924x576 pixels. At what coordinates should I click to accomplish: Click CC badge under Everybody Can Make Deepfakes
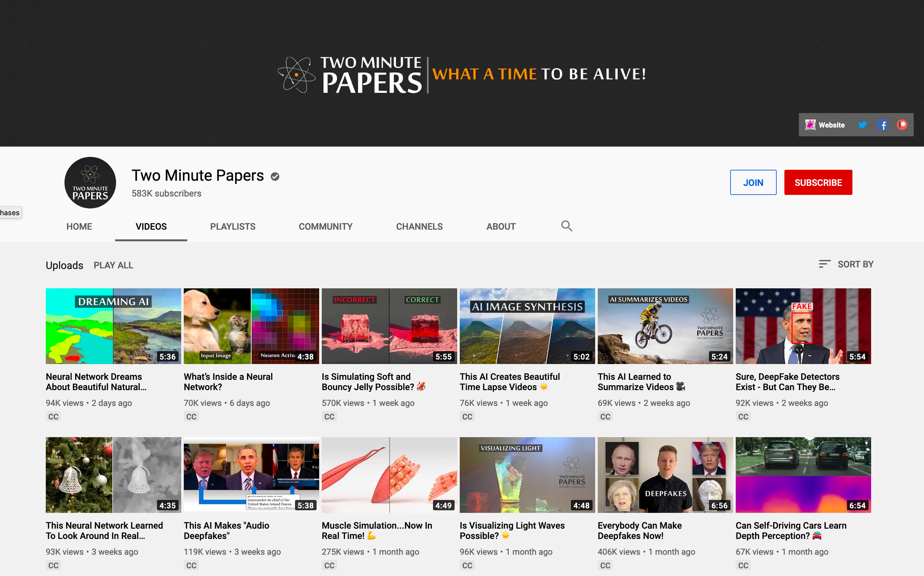point(605,565)
